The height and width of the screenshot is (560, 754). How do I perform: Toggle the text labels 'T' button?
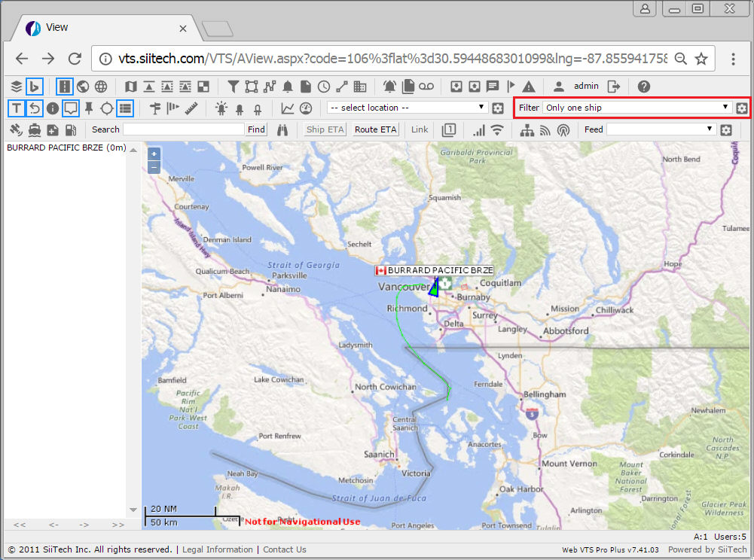point(16,108)
